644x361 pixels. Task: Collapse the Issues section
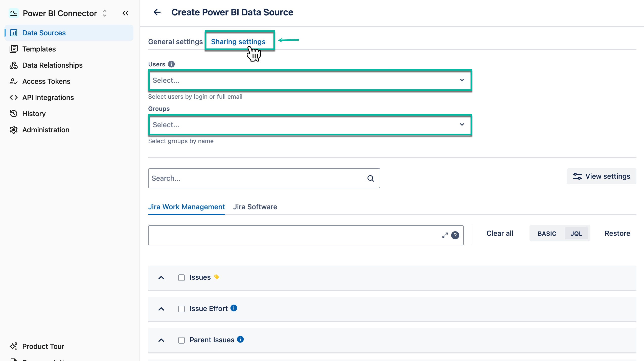pos(161,277)
